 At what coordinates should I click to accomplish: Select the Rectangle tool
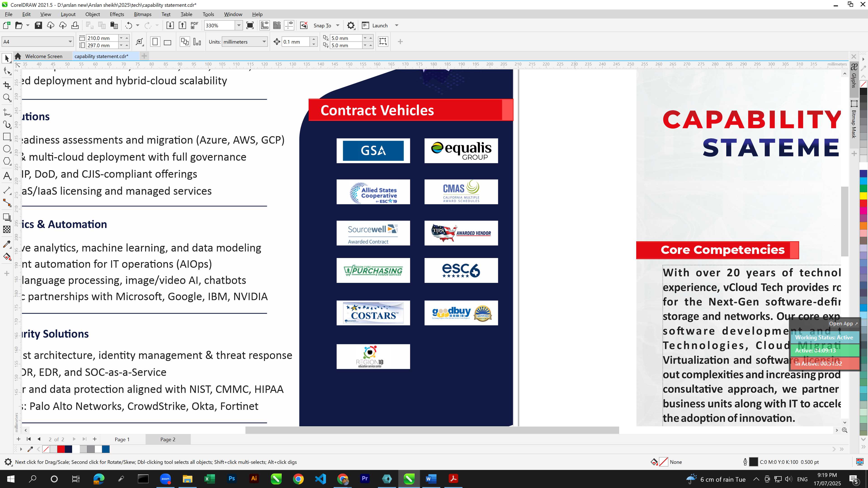(x=7, y=137)
